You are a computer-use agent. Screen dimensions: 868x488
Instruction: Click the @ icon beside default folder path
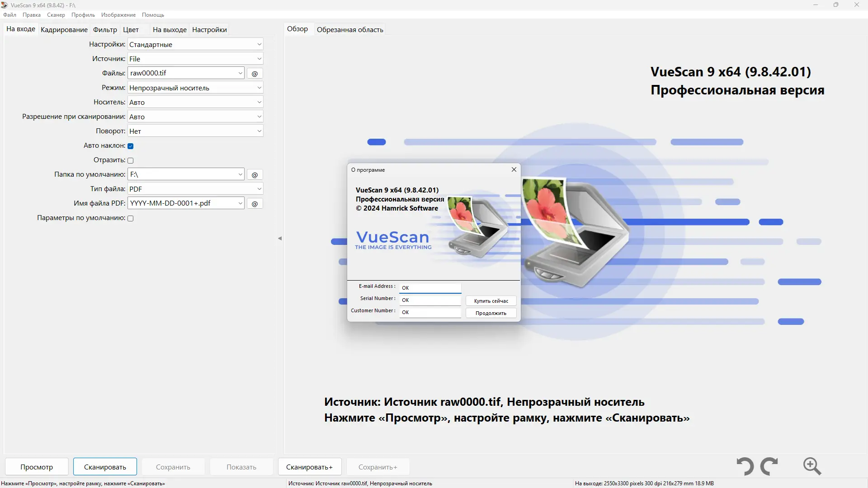pos(255,174)
